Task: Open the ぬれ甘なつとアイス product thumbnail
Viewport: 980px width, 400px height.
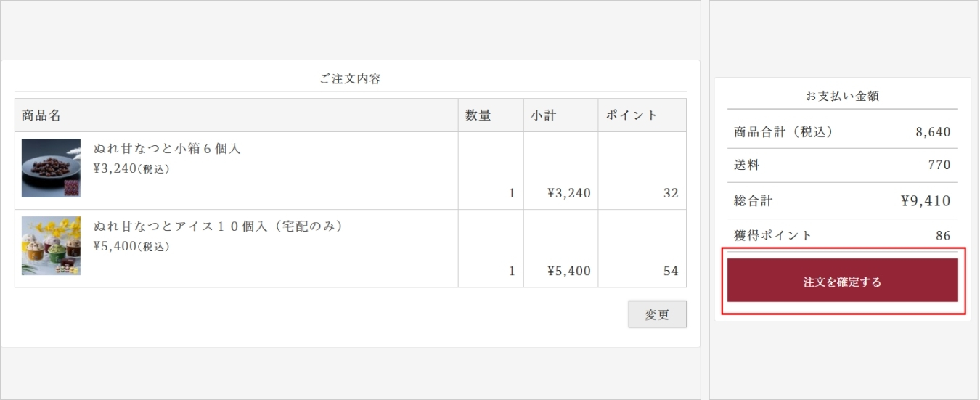Action: [51, 246]
